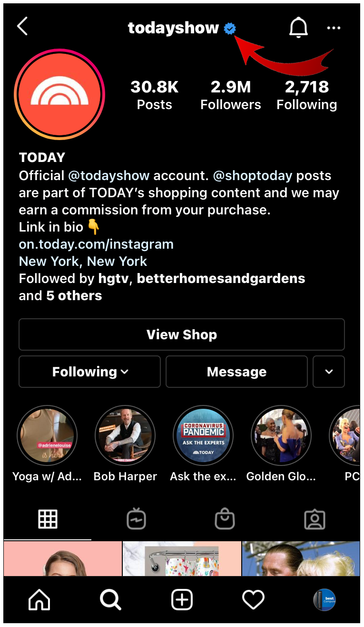Tap the View Shop button
The width and height of the screenshot is (364, 627).
tap(182, 334)
